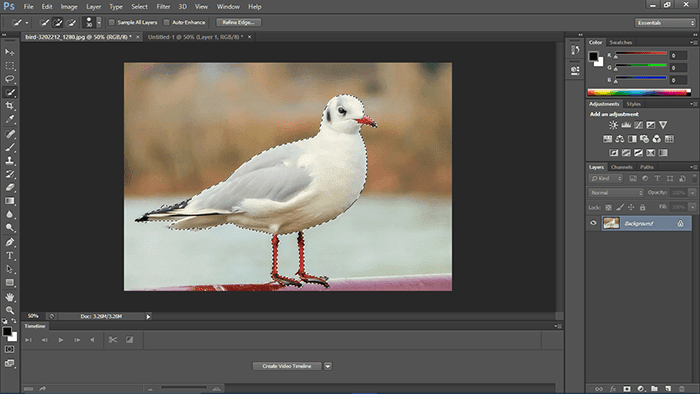Click the Refine Edge button
Viewport: 700px width, 394px height.
point(239,22)
